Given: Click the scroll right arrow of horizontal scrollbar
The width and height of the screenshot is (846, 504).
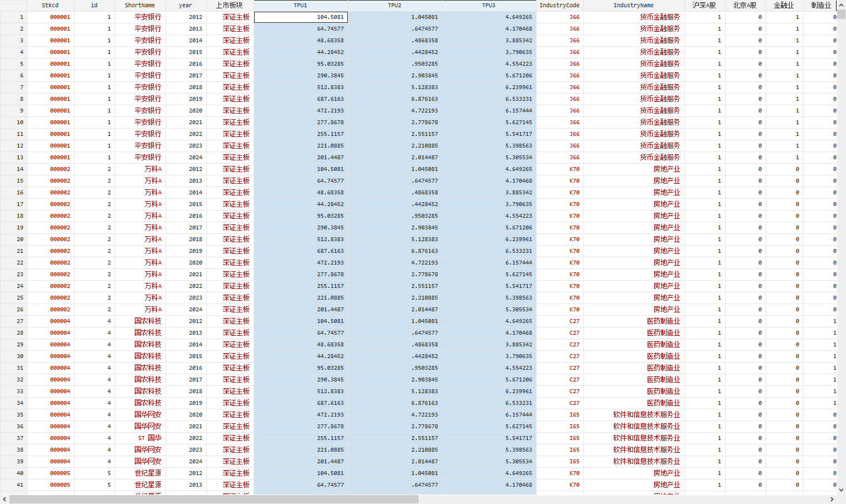Looking at the screenshot, I should (832, 500).
